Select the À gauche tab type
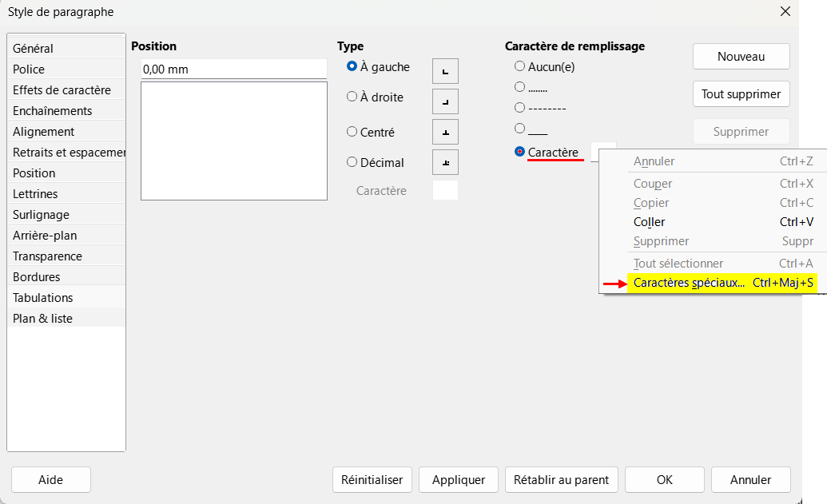This screenshot has width=827, height=504. point(378,67)
